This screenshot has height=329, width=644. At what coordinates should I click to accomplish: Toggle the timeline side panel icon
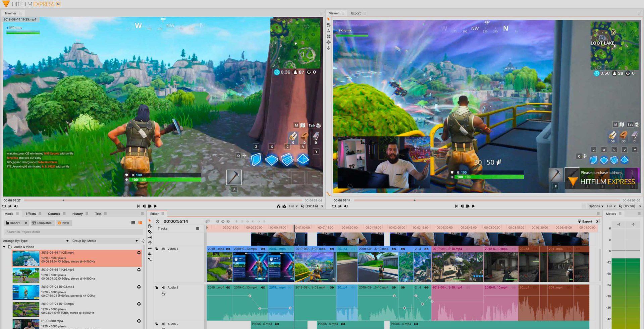(x=598, y=221)
